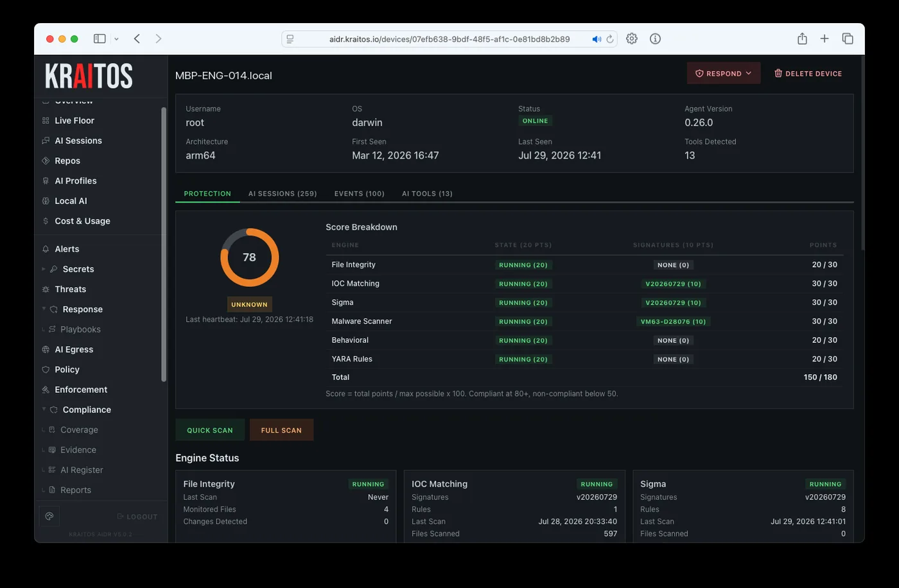
Task: Open the AI Tools (13) tab
Action: point(427,193)
